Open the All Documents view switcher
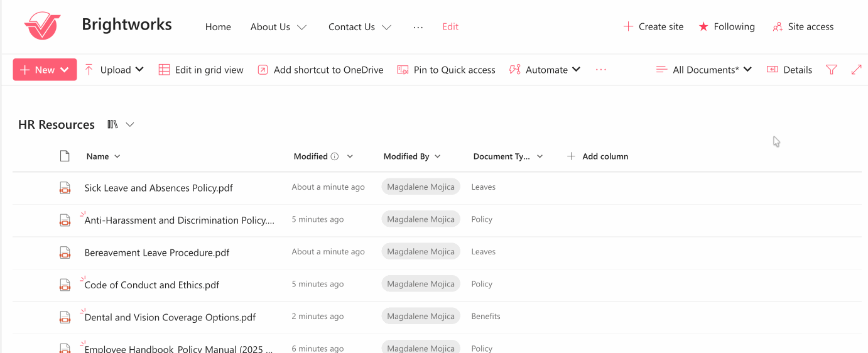 (x=703, y=70)
